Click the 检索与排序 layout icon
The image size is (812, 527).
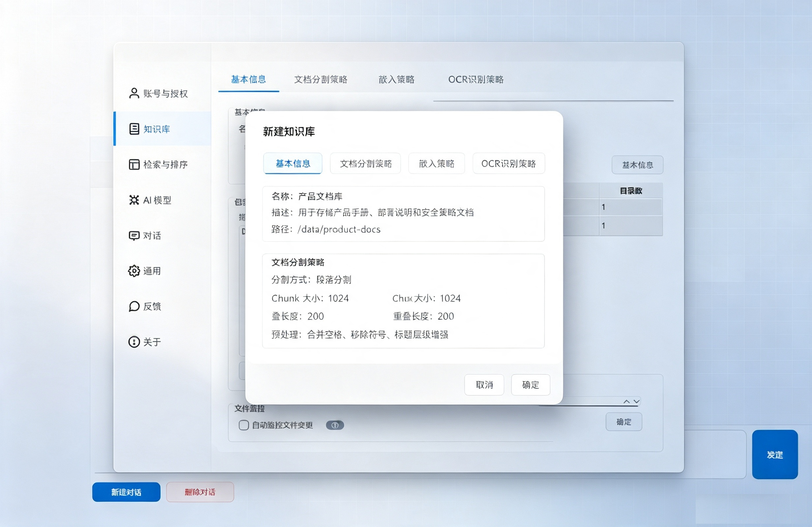(x=134, y=164)
